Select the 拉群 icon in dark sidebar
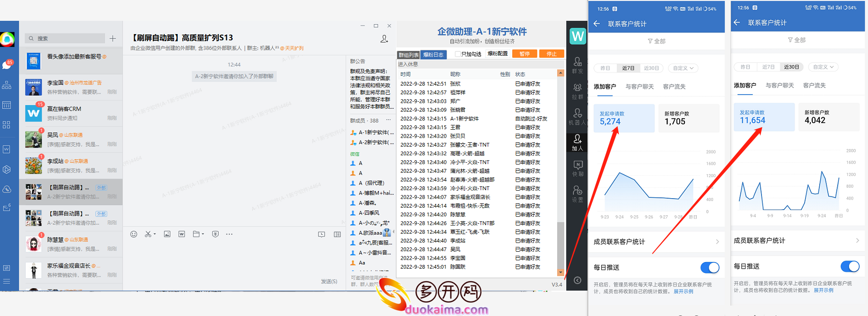Viewport: 868px width, 316px height. point(578,91)
